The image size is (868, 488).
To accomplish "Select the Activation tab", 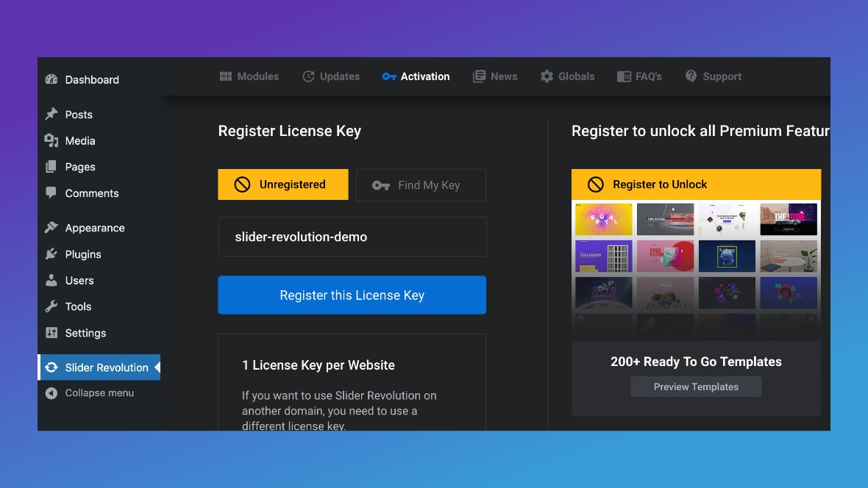I will point(416,76).
